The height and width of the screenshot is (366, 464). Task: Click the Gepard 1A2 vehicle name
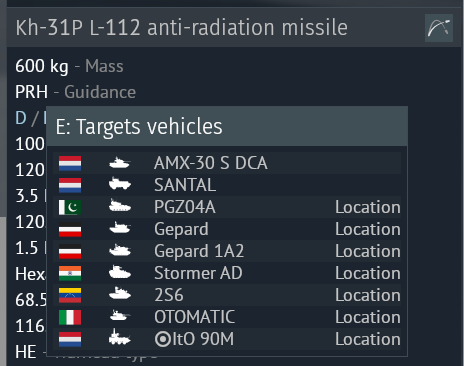click(199, 251)
